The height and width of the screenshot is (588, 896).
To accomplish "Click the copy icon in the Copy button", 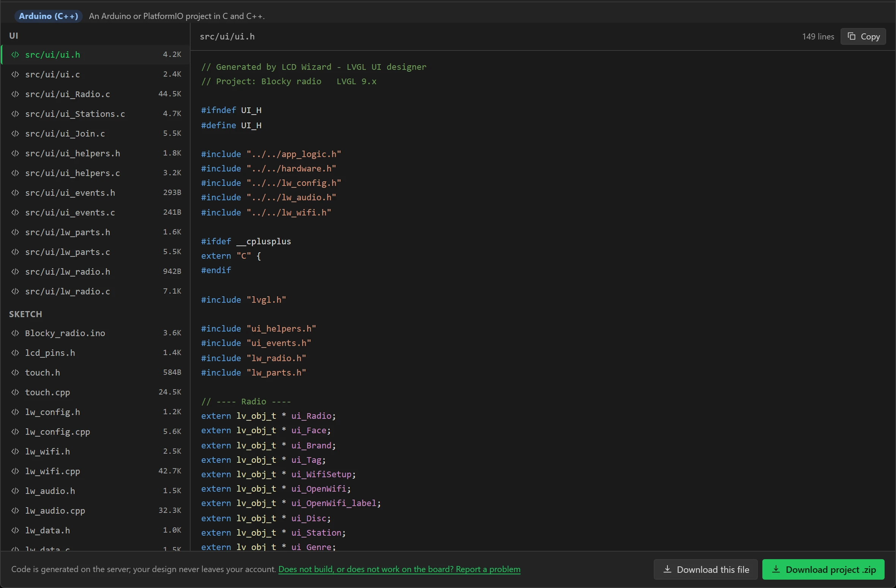I will tap(852, 36).
